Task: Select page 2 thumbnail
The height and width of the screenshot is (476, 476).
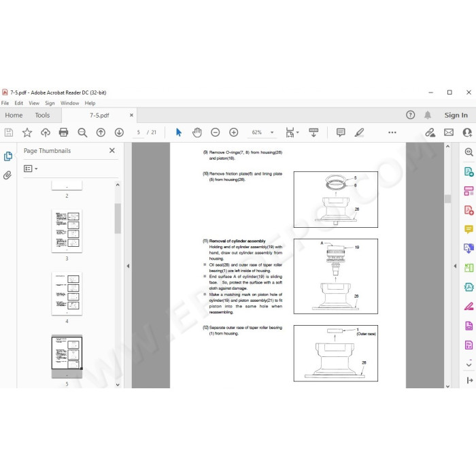Action: click(x=67, y=185)
